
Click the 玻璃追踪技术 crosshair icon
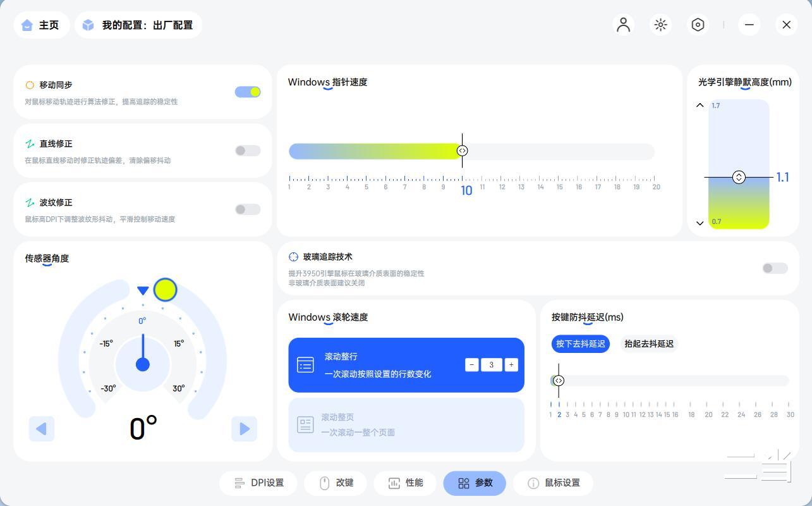coord(293,257)
